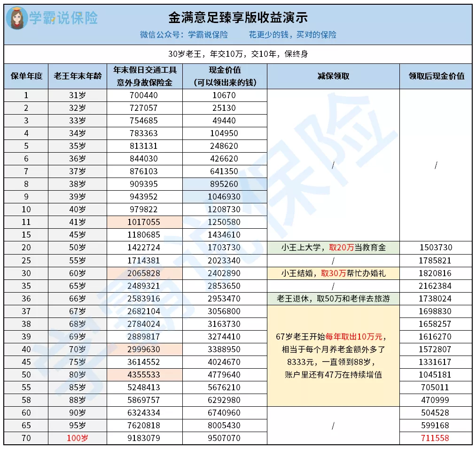Image resolution: width=476 pixels, height=449 pixels.
Task: Click the cell showing 5869757
Action: 144,400
